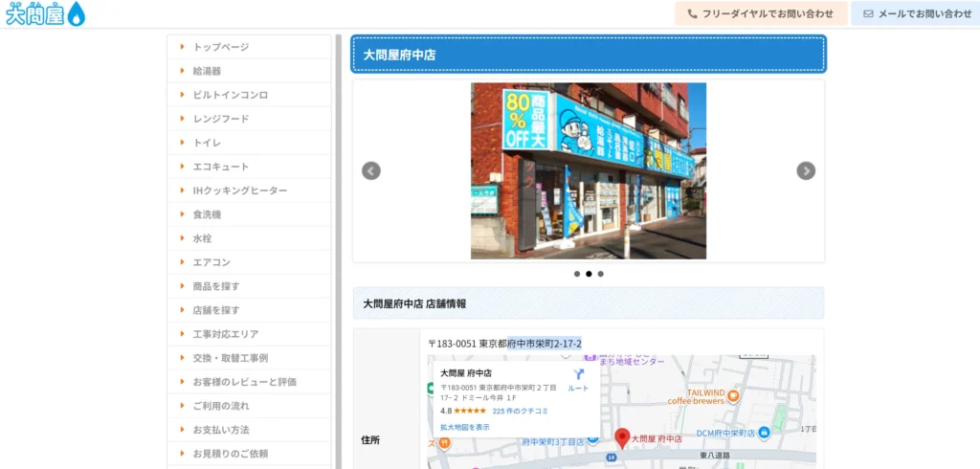The image size is (980, 469).
Task: Click the storefront photo in the carousel
Action: pos(588,170)
